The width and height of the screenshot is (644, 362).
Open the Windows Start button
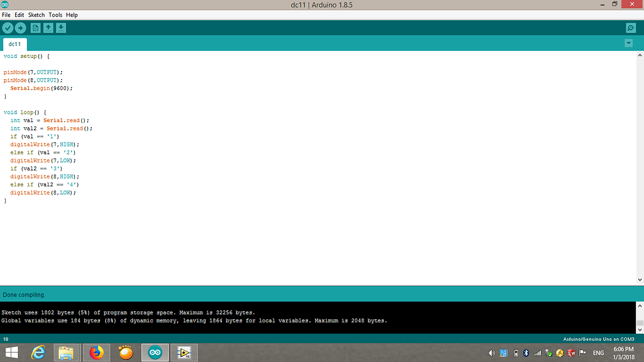[x=11, y=353]
